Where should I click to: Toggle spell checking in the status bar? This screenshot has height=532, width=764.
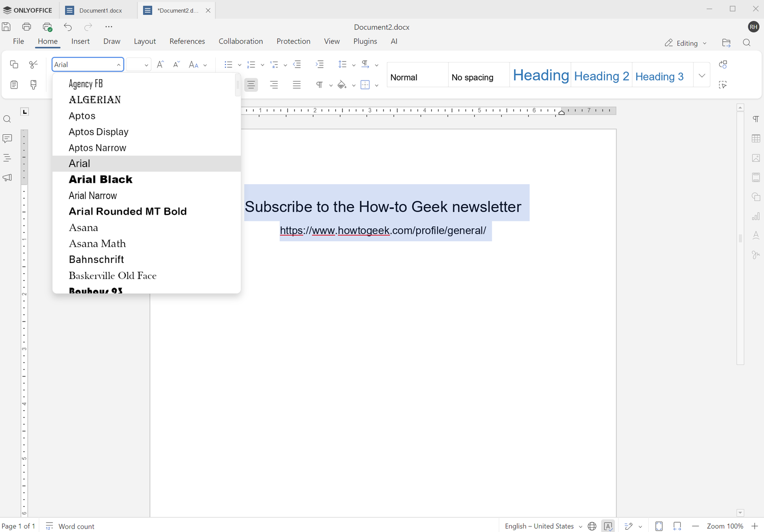point(607,526)
